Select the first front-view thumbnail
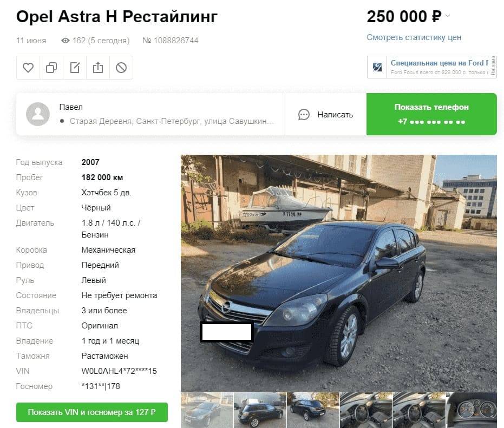Viewport: 504px width, 428px height. (207, 410)
